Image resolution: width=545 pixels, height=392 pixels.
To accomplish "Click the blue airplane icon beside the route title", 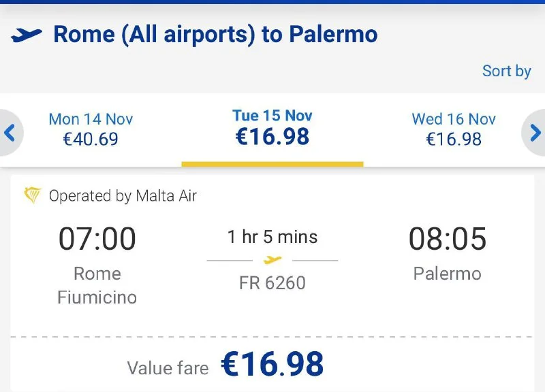I will [27, 35].
